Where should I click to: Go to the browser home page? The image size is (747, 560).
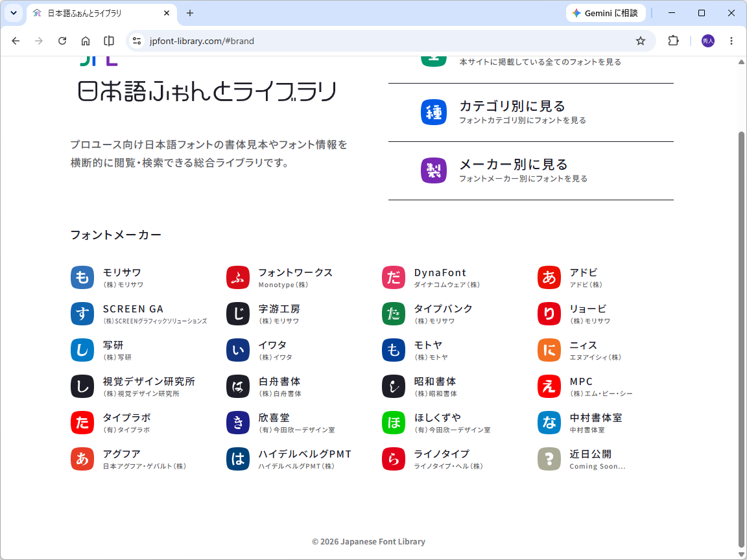[x=86, y=41]
